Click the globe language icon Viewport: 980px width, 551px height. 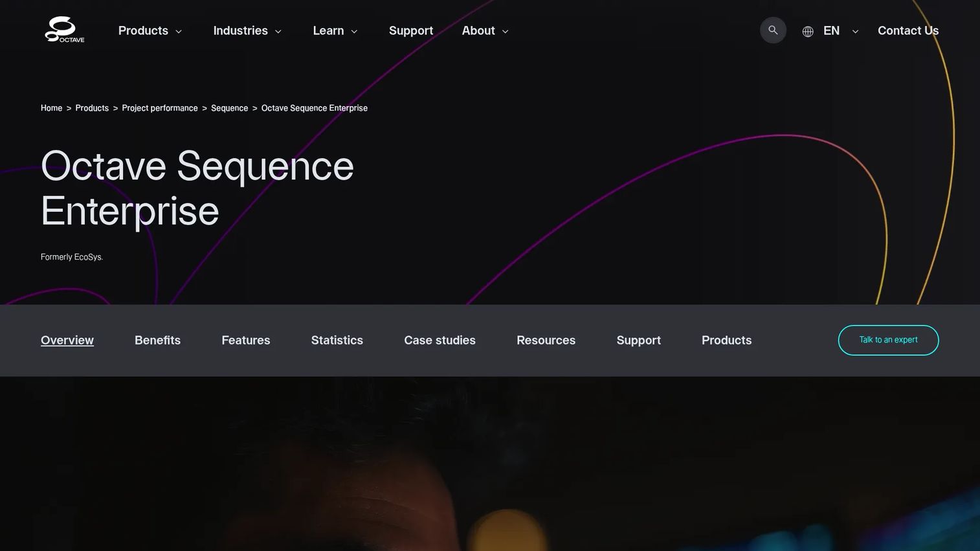(808, 31)
